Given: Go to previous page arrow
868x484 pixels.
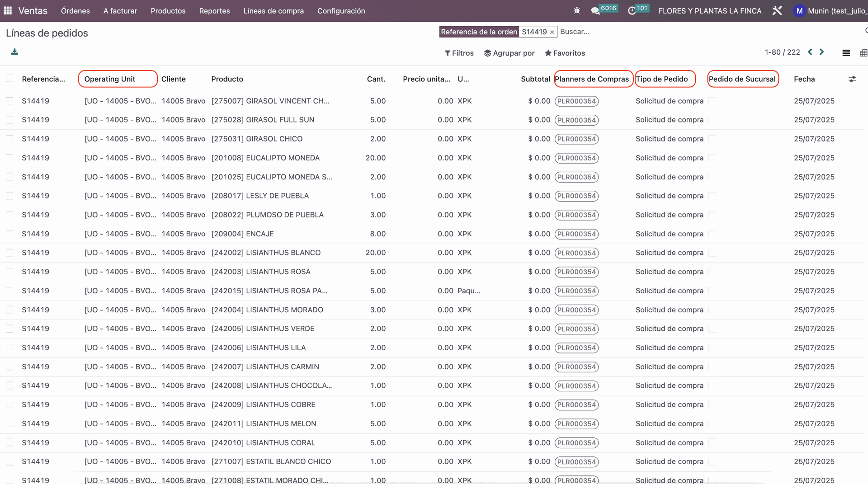Looking at the screenshot, I should (x=810, y=52).
